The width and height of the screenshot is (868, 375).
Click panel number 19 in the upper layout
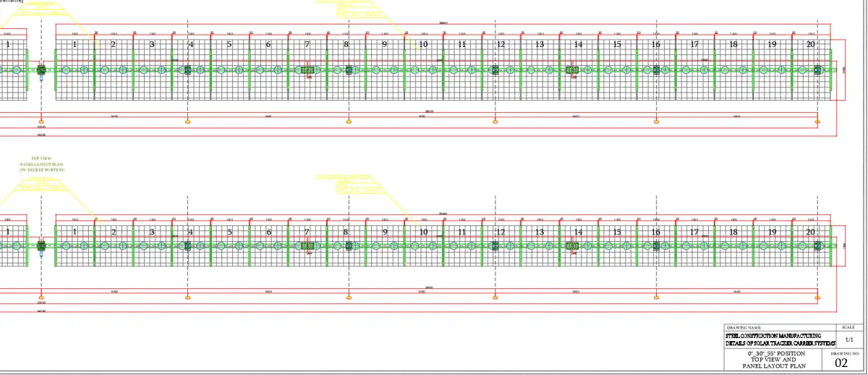772,44
